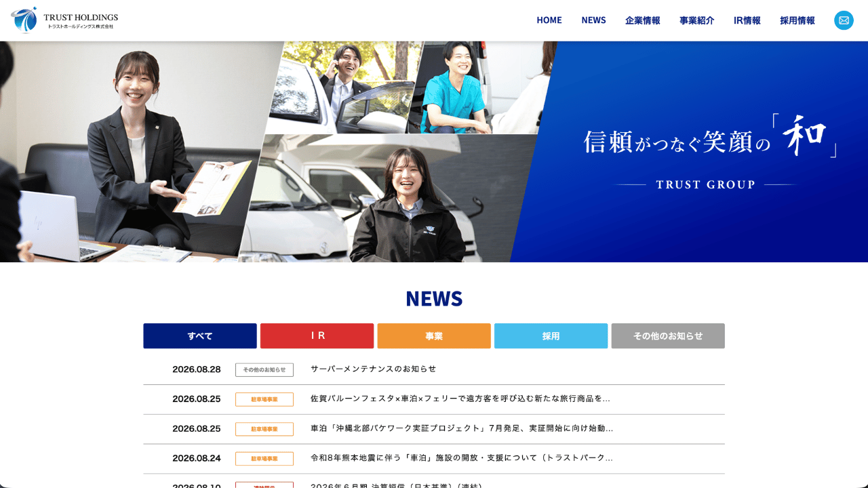Screen dimensions: 868x488
Task: Open 事業紹介 menu item
Action: point(697,20)
